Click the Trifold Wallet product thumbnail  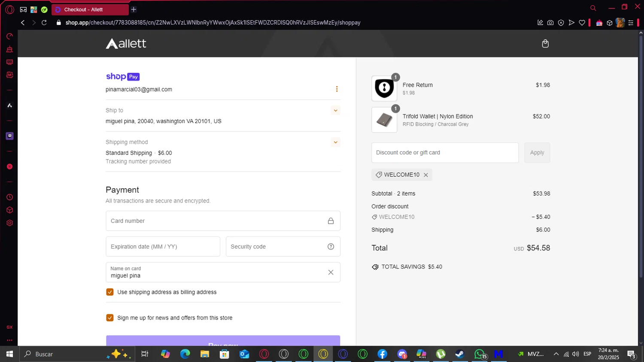384,120
